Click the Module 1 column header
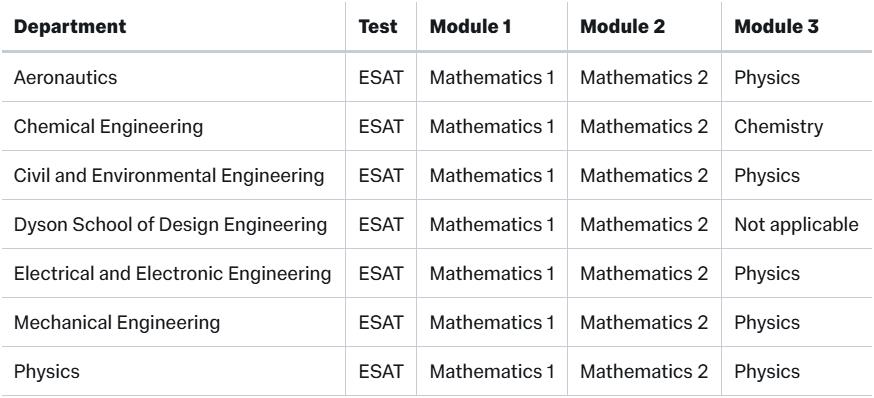 click(470, 27)
